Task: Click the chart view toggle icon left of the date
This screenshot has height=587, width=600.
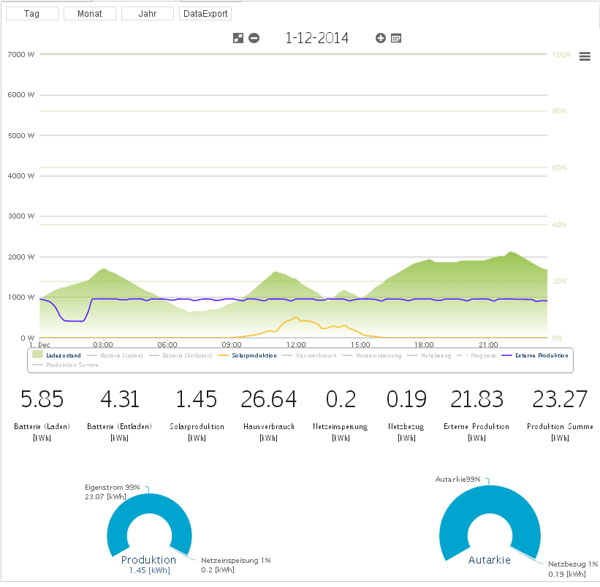Action: tap(238, 38)
